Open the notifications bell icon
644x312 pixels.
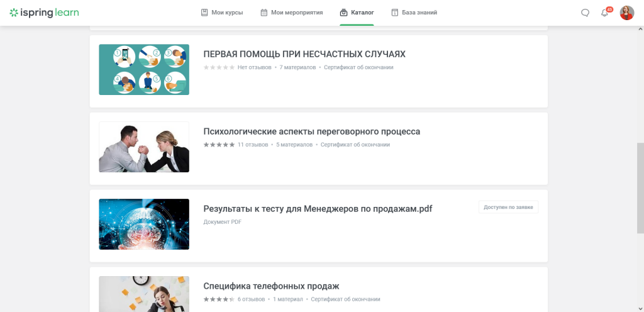click(x=604, y=13)
